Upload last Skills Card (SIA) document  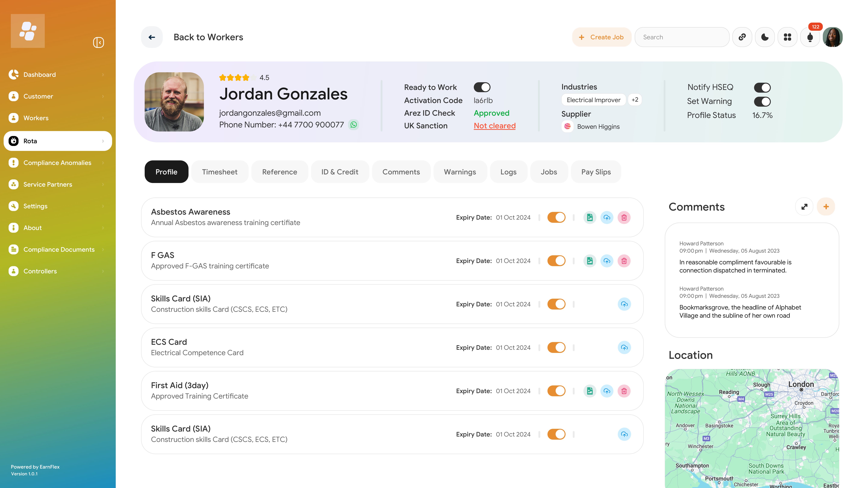pos(624,434)
